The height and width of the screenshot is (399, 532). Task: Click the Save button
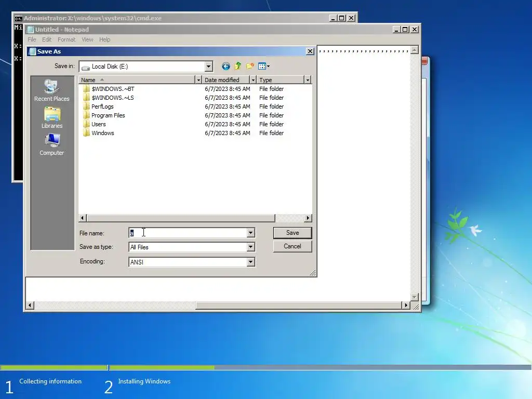pos(292,233)
